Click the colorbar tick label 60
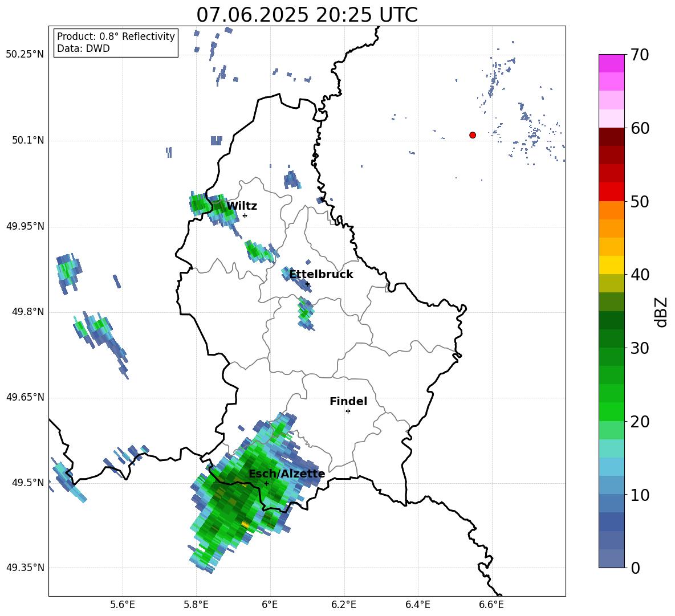Viewport: 675px width, 616px height. [x=640, y=128]
